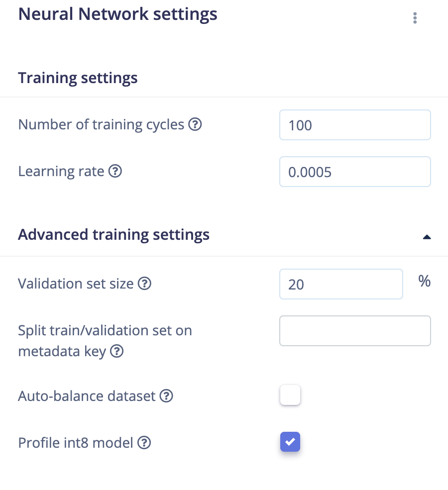Click the help icon next to Profile int8 model
448x490 pixels.
click(144, 443)
